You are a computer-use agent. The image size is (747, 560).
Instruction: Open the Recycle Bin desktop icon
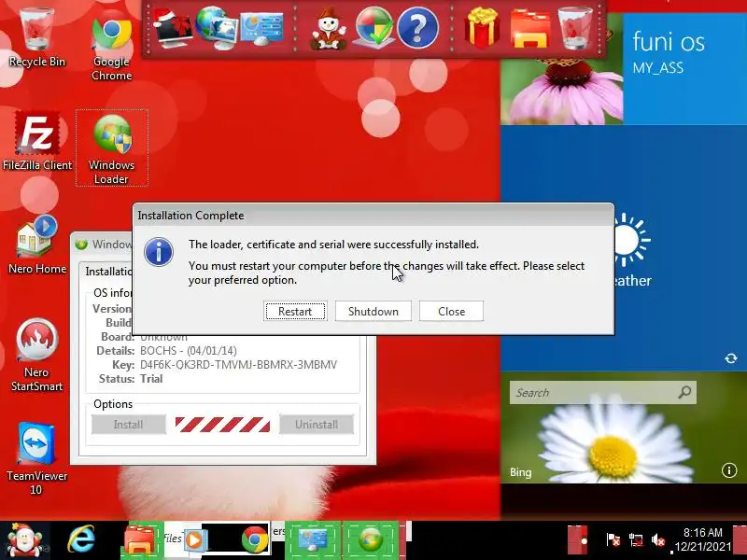click(36, 35)
